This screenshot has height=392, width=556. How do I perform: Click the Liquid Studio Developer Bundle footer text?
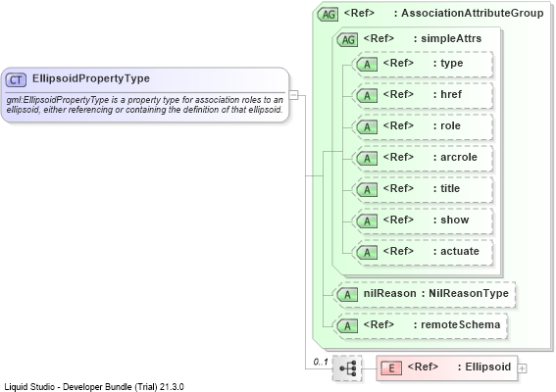click(94, 387)
